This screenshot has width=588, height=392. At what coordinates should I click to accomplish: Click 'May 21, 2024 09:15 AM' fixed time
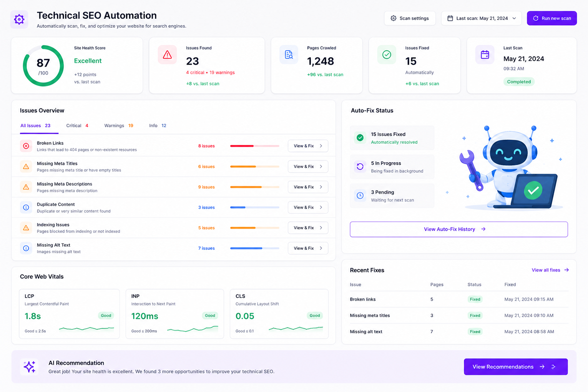point(529,299)
